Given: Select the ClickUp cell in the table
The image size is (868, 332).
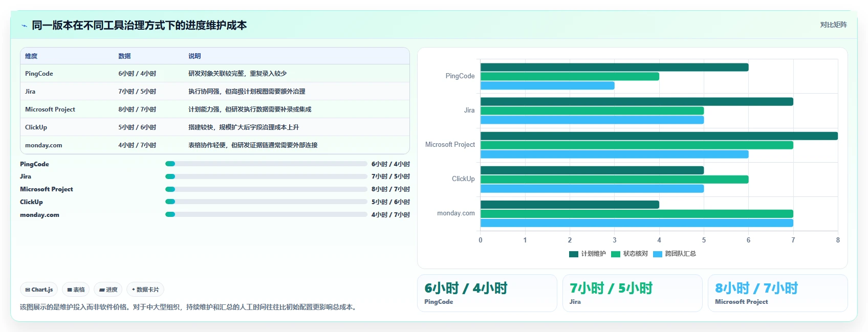Looking at the screenshot, I should (x=36, y=127).
